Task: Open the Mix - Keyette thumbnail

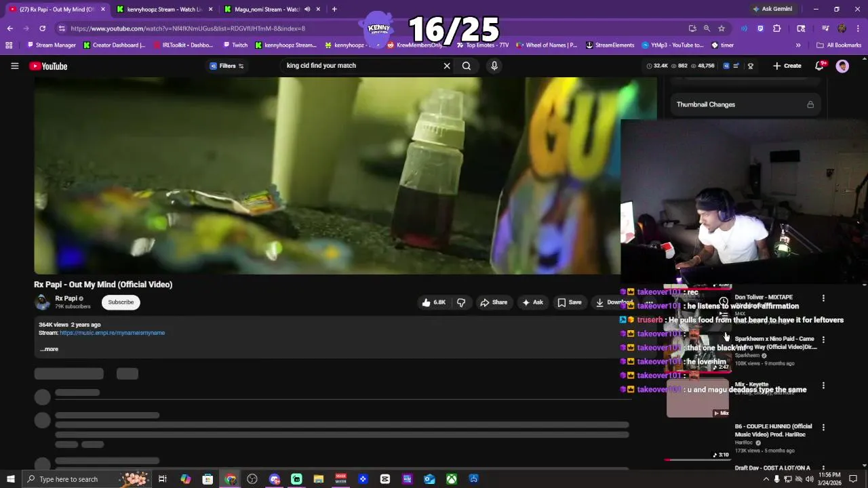Action: [x=698, y=400]
